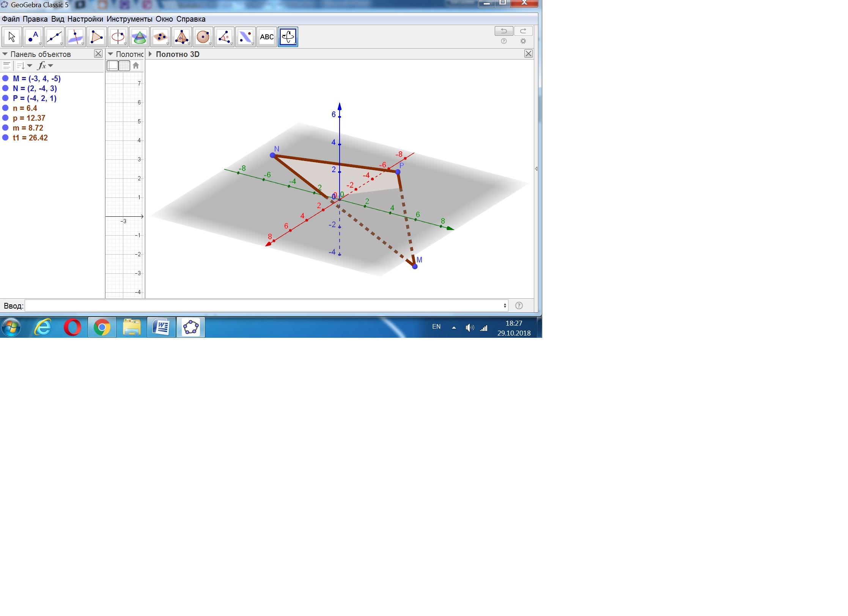This screenshot has width=848, height=616.
Task: Open the Настройки menu
Action: 85,19
